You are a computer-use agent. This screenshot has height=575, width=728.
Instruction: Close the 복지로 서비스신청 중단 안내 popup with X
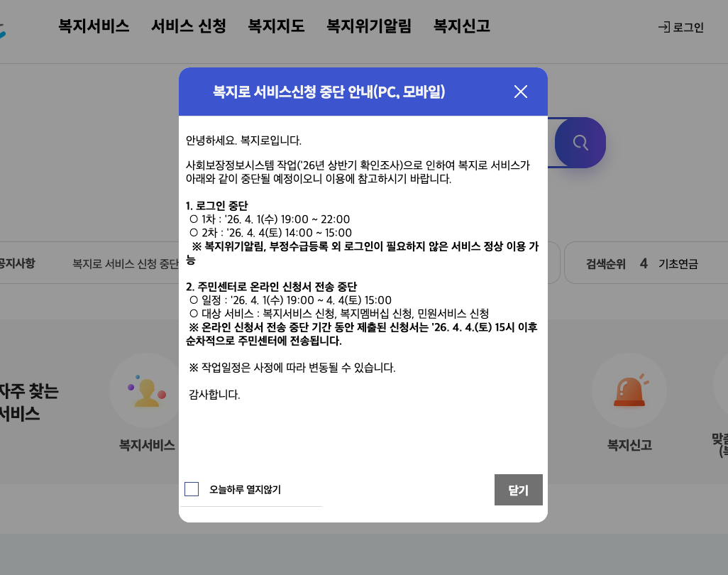click(521, 92)
